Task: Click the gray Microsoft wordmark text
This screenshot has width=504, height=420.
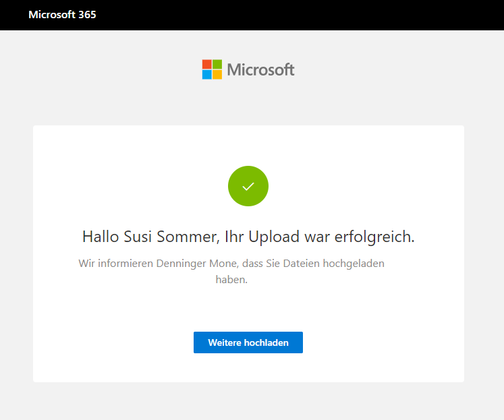Action: click(x=260, y=69)
